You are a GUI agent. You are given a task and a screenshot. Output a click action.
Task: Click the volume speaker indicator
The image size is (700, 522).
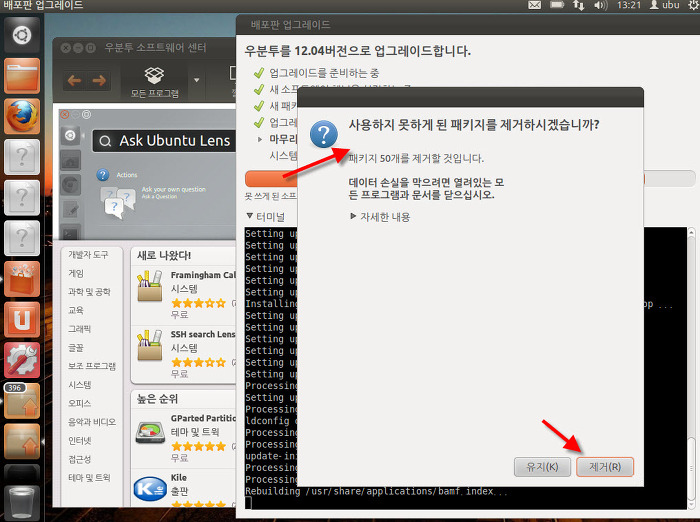coord(601,7)
